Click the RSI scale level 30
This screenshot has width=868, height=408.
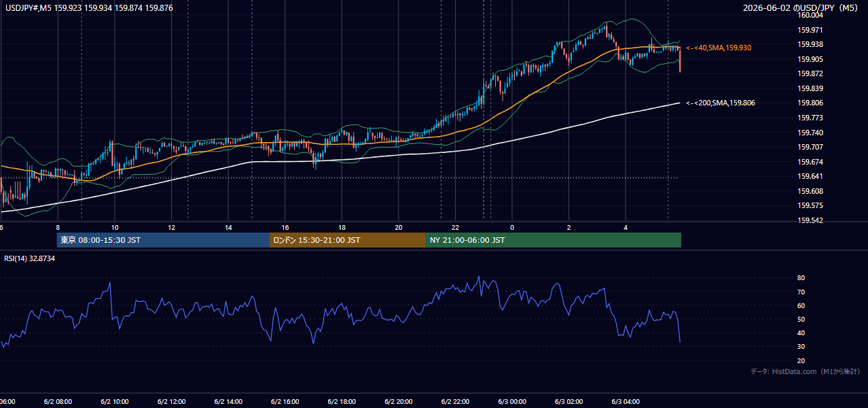(801, 347)
